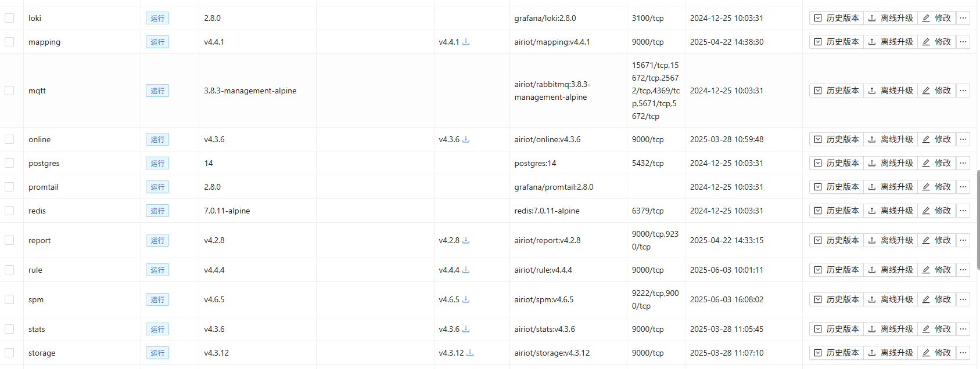This screenshot has height=369, width=980.
Task: Open more actions menu for redis row
Action: click(963, 211)
